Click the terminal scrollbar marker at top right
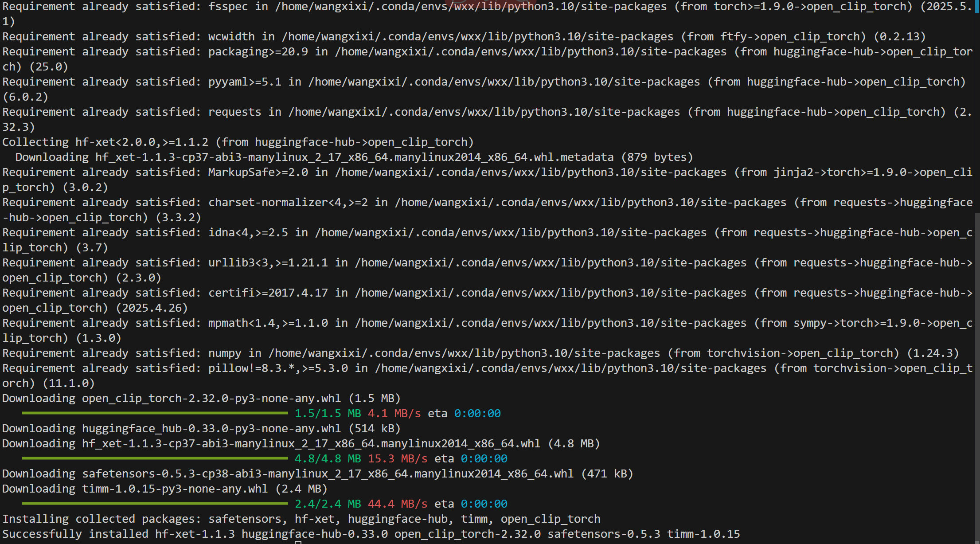The height and width of the screenshot is (544, 980). coord(977,7)
